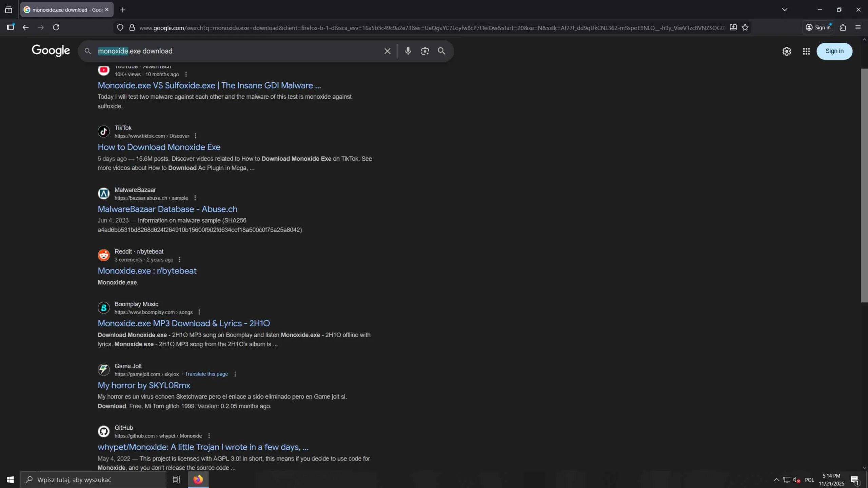Open Firefox tracking protection shield
This screenshot has height=488, width=868.
[x=120, y=27]
